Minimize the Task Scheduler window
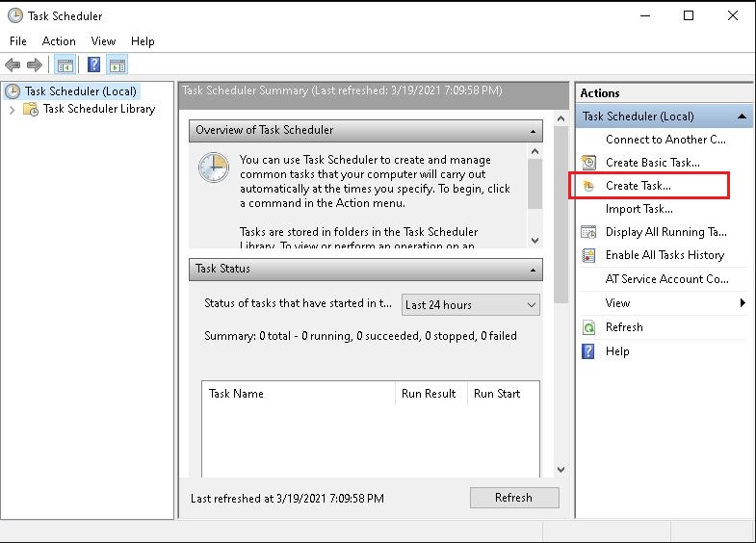 (x=645, y=16)
